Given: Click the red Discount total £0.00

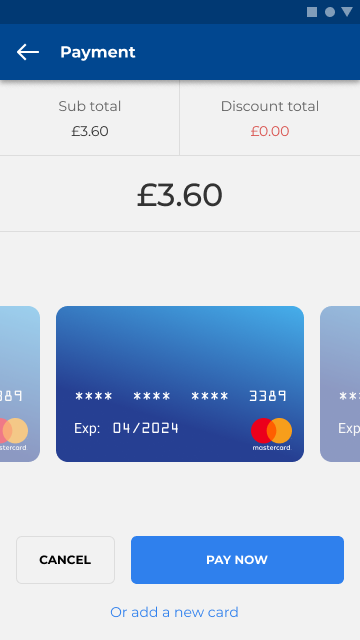Looking at the screenshot, I should [x=270, y=131].
